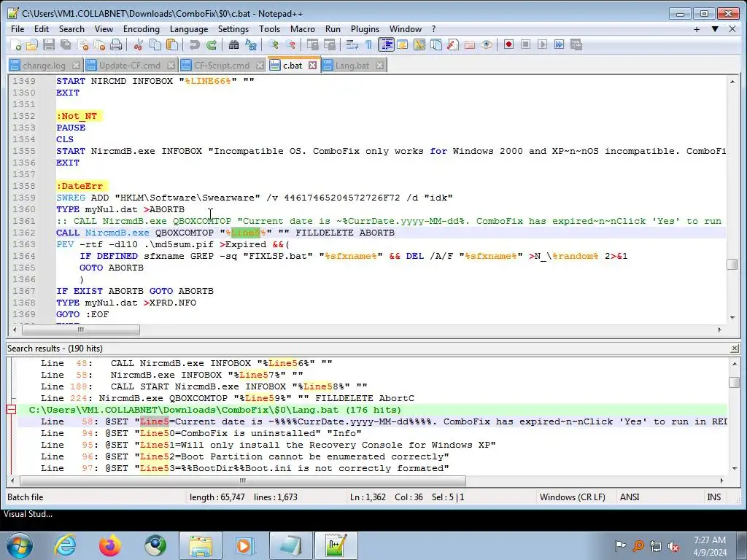Redo the edit with the green arrow icon

(x=211, y=44)
